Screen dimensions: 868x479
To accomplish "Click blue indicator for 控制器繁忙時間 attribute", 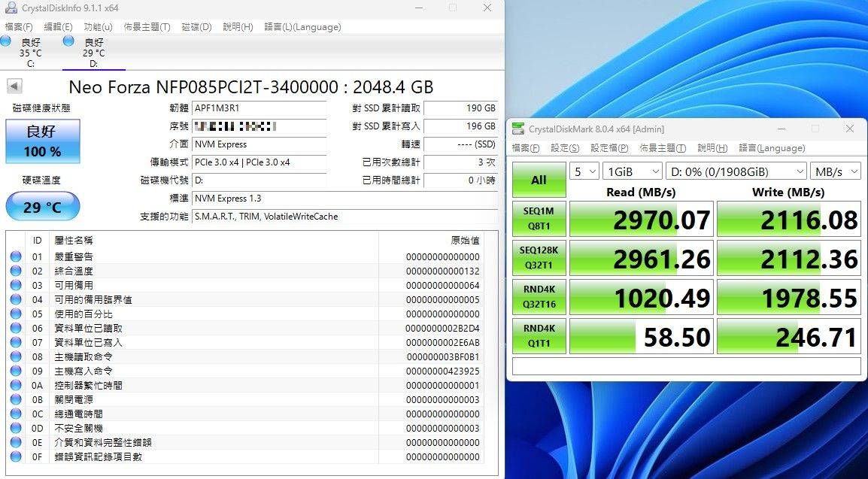I will coord(16,385).
